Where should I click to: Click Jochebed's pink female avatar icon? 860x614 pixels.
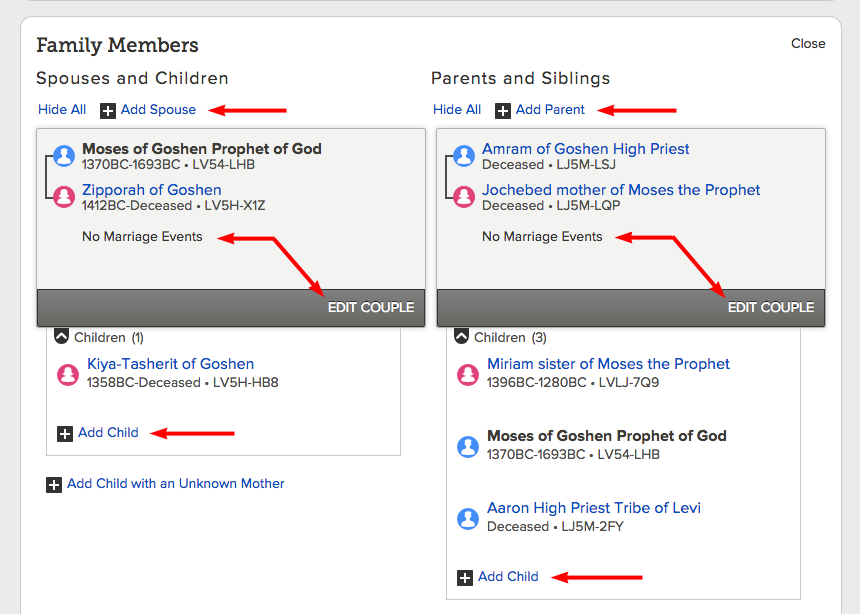pyautogui.click(x=464, y=196)
